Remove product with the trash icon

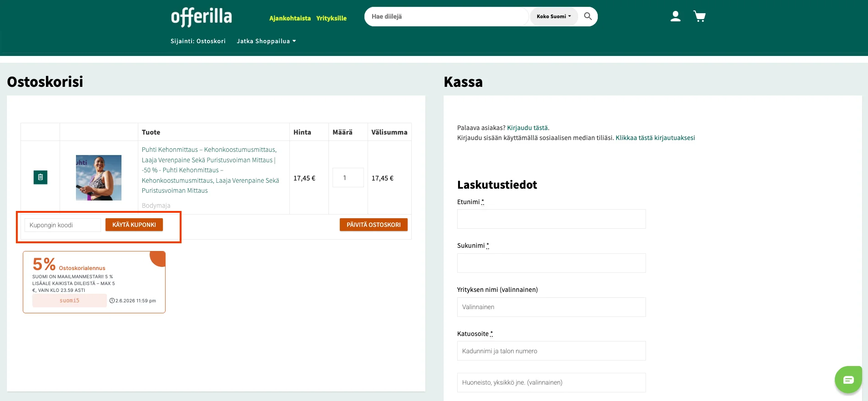pyautogui.click(x=40, y=177)
